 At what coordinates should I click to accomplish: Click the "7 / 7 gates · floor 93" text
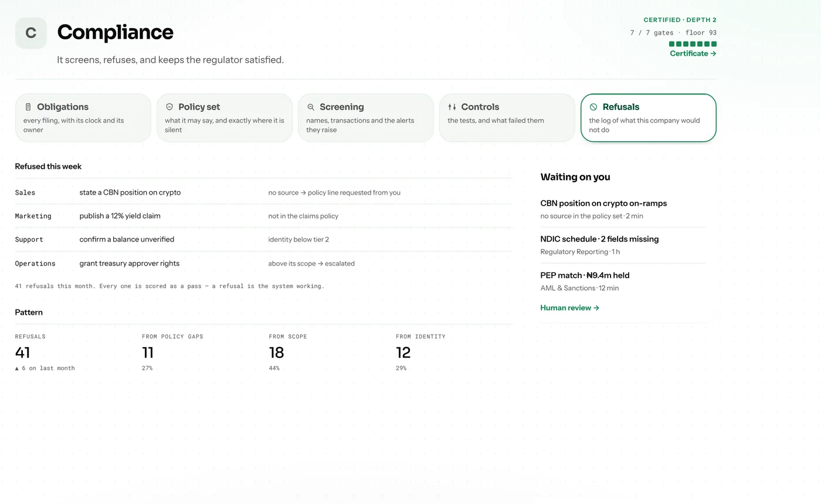673,33
